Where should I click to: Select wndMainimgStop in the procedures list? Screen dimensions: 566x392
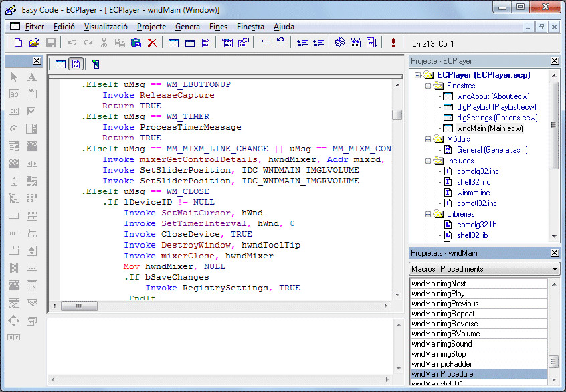click(x=478, y=354)
